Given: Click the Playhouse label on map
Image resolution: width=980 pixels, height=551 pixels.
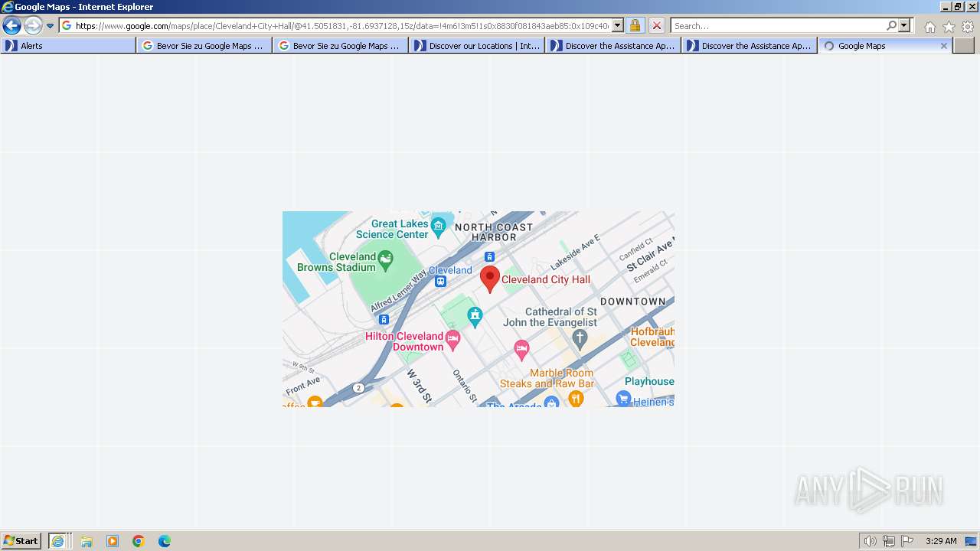Looking at the screenshot, I should 649,381.
